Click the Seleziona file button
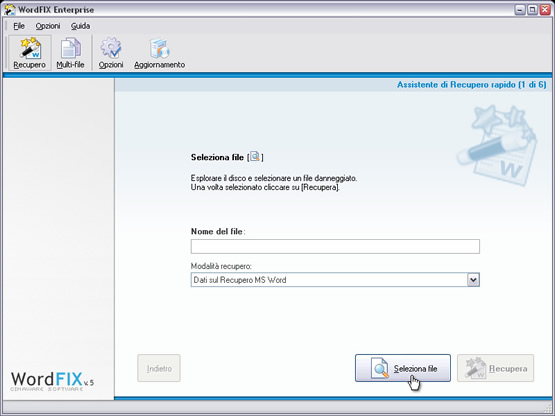The width and height of the screenshot is (555, 416). point(403,368)
